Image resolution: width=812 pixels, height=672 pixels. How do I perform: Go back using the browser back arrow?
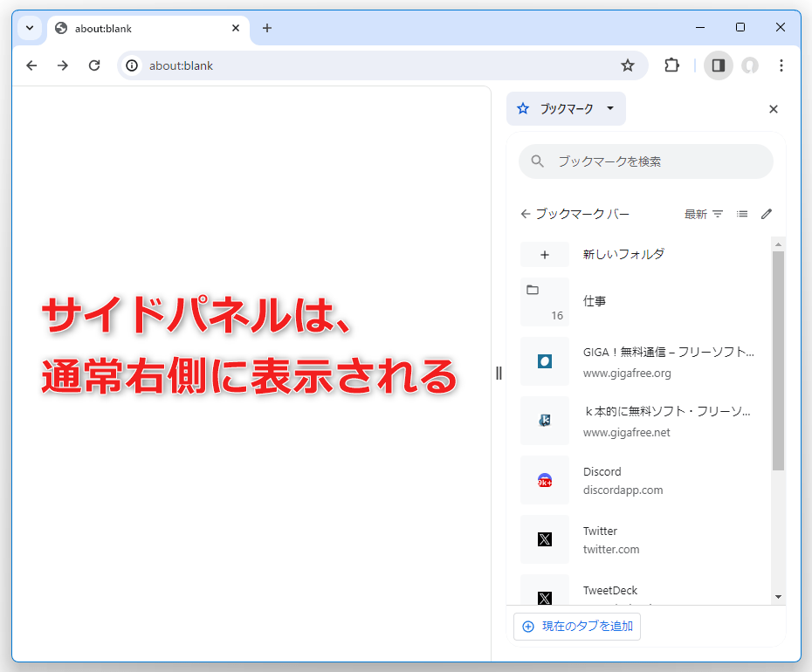pos(31,65)
